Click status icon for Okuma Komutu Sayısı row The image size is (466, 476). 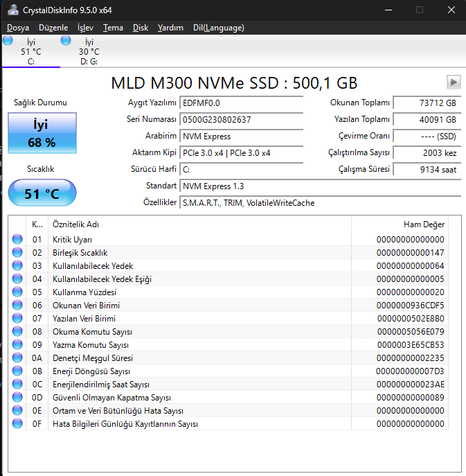coord(17,331)
